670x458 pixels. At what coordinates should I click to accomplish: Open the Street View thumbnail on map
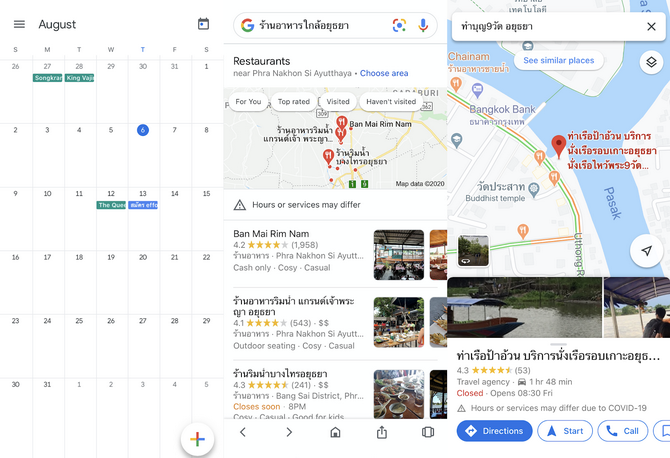[x=473, y=251]
